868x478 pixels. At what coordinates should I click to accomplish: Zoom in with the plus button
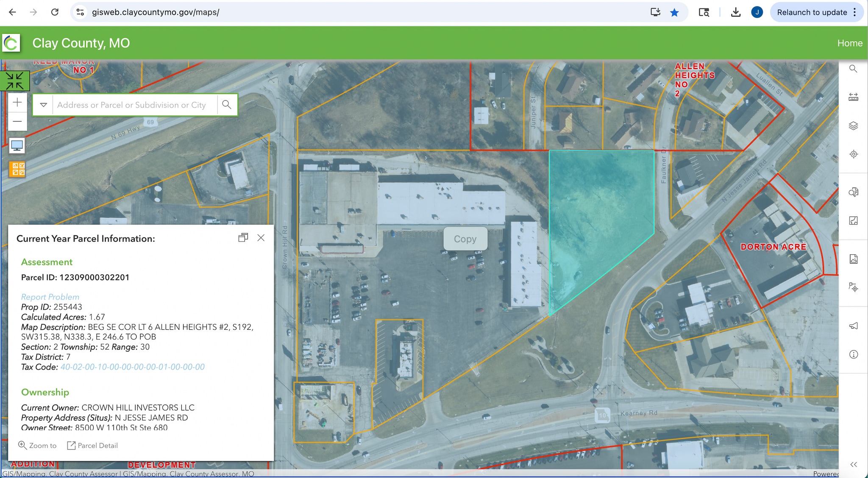(x=17, y=103)
